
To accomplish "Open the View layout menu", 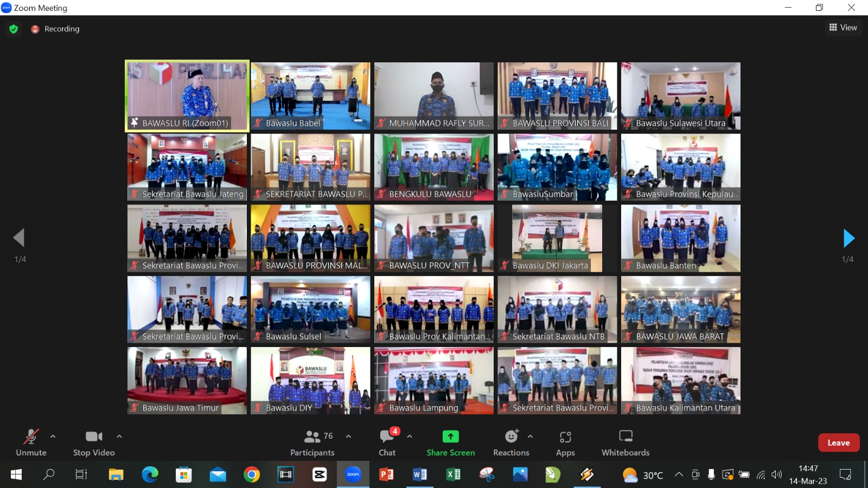I will coord(843,28).
